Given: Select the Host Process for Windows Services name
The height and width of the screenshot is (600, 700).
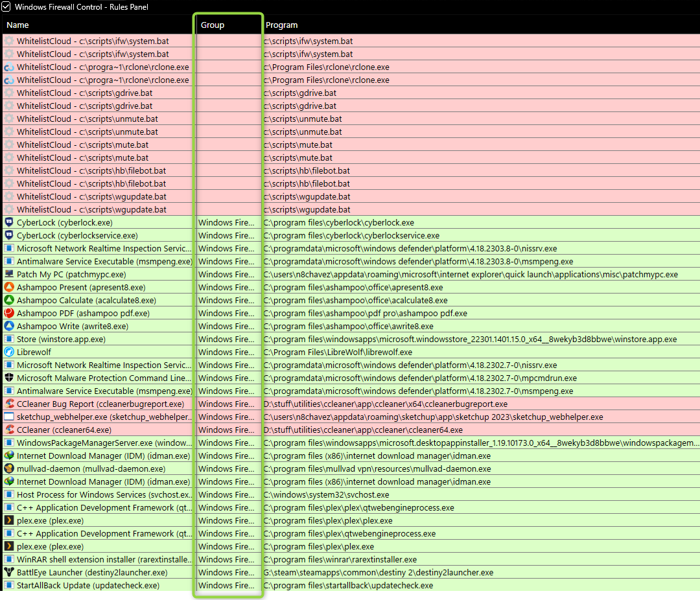Looking at the screenshot, I should 104,494.
